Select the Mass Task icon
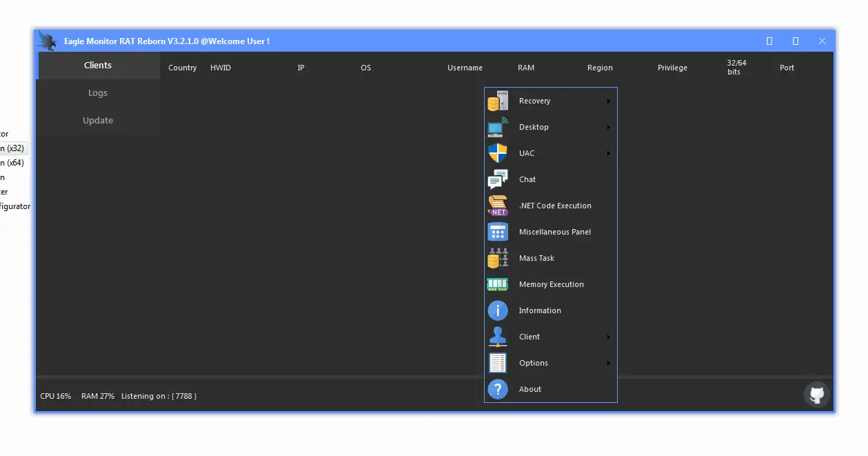Screen dimensions: 868x456 (x=498, y=258)
